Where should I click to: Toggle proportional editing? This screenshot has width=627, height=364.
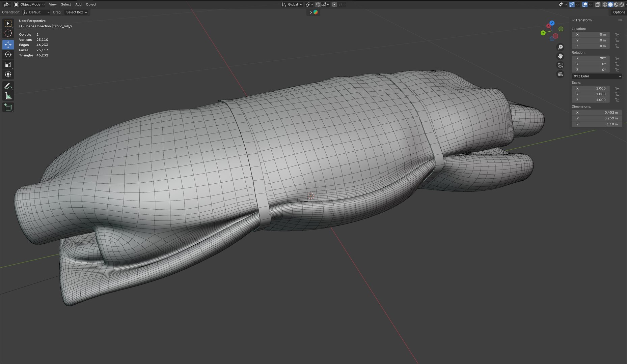[x=334, y=4]
